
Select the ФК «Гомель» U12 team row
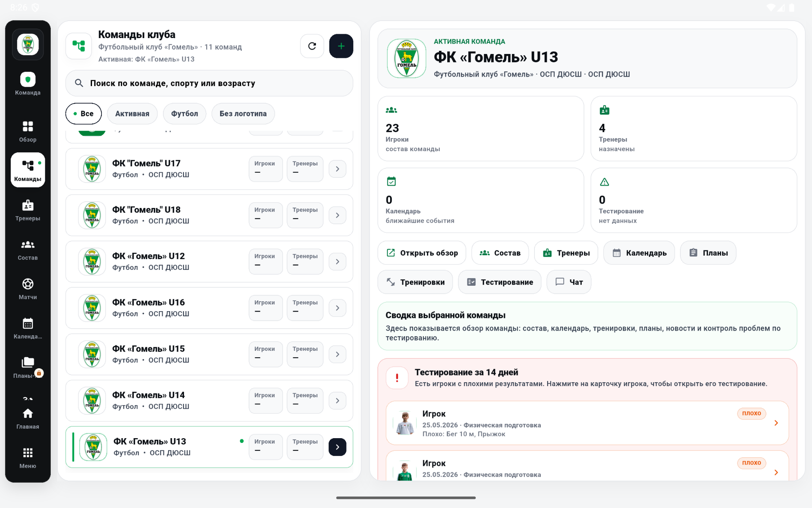click(x=209, y=262)
